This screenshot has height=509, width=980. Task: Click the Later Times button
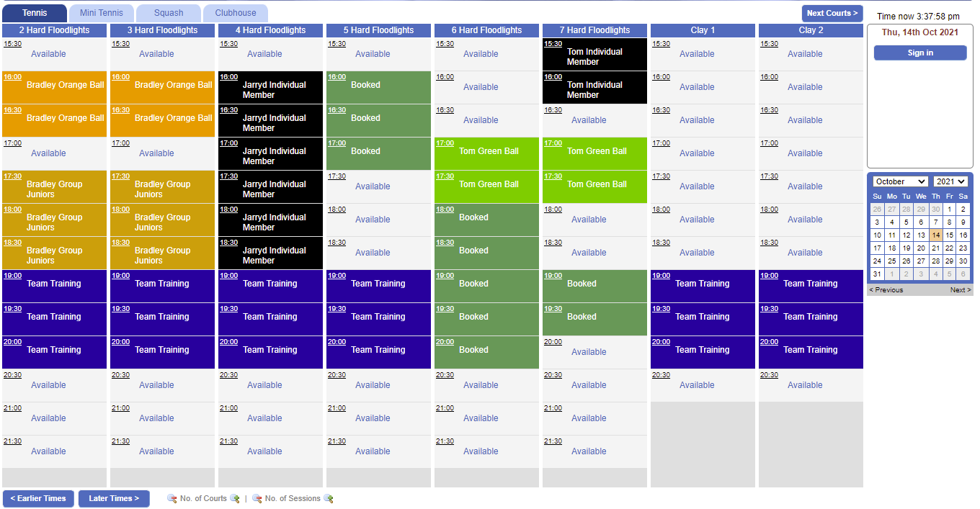click(114, 498)
